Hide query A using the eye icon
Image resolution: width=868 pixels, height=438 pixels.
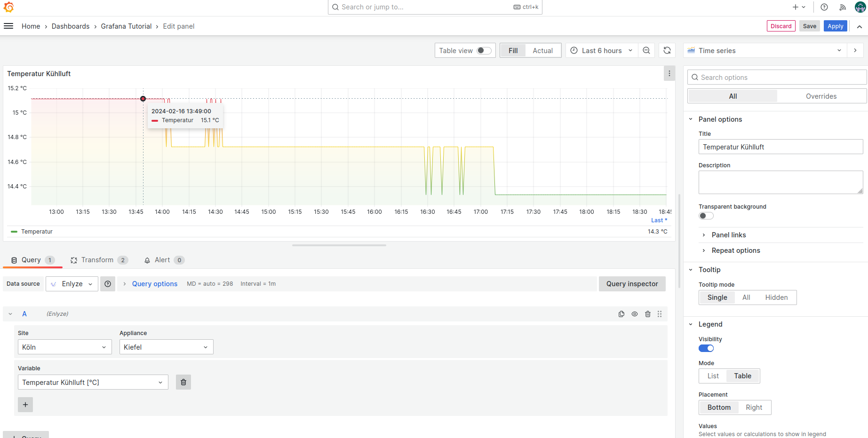click(x=635, y=314)
